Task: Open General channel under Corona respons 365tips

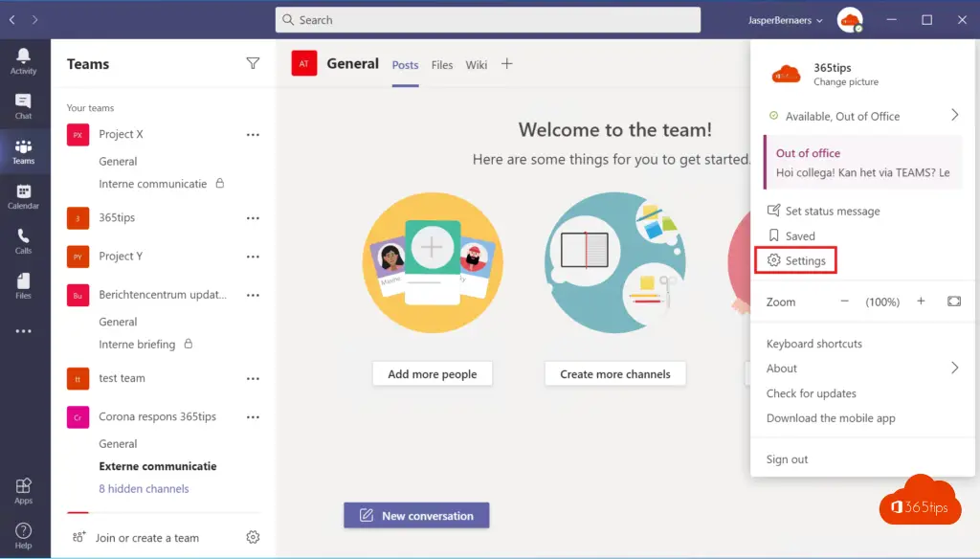Action: [x=118, y=444]
